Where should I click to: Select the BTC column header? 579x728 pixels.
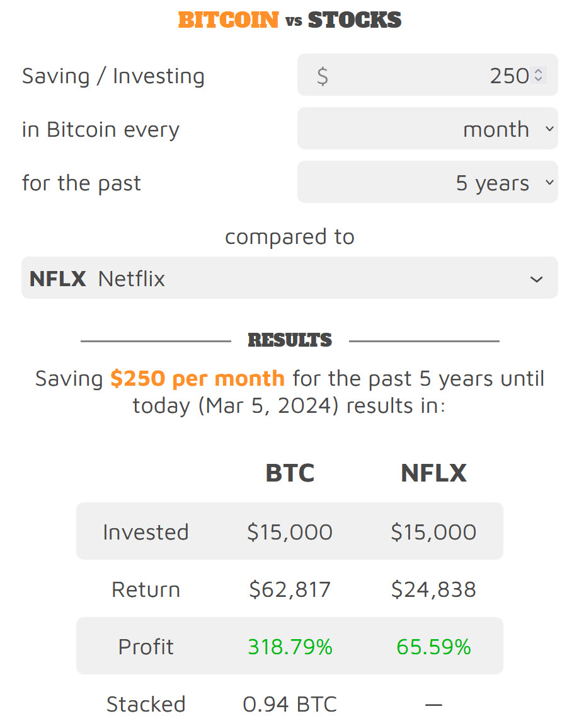289,473
